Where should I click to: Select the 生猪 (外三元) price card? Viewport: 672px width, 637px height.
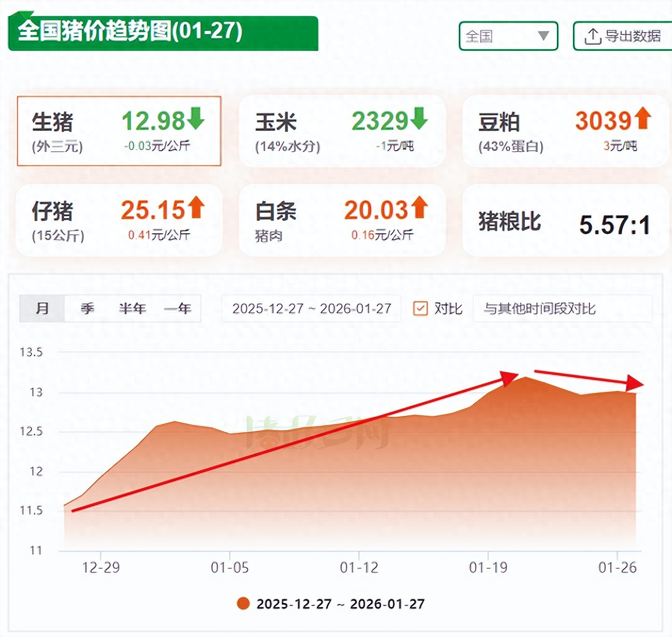point(119,131)
